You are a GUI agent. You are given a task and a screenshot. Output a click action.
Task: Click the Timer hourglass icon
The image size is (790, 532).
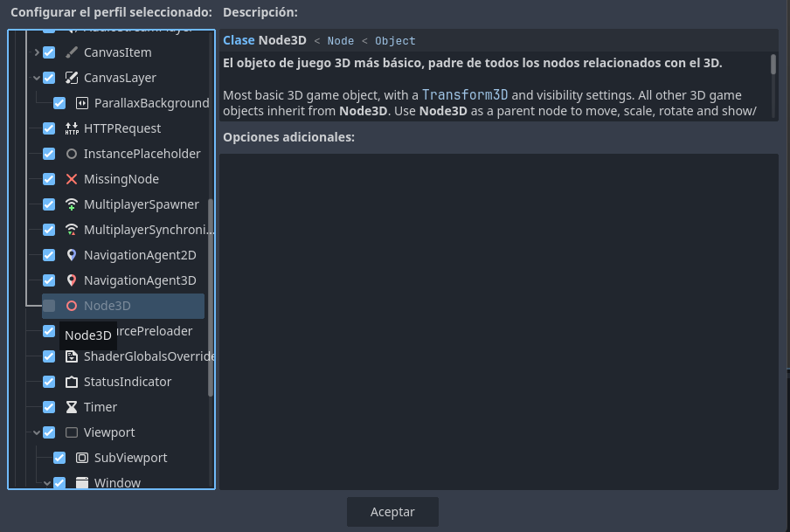(72, 407)
